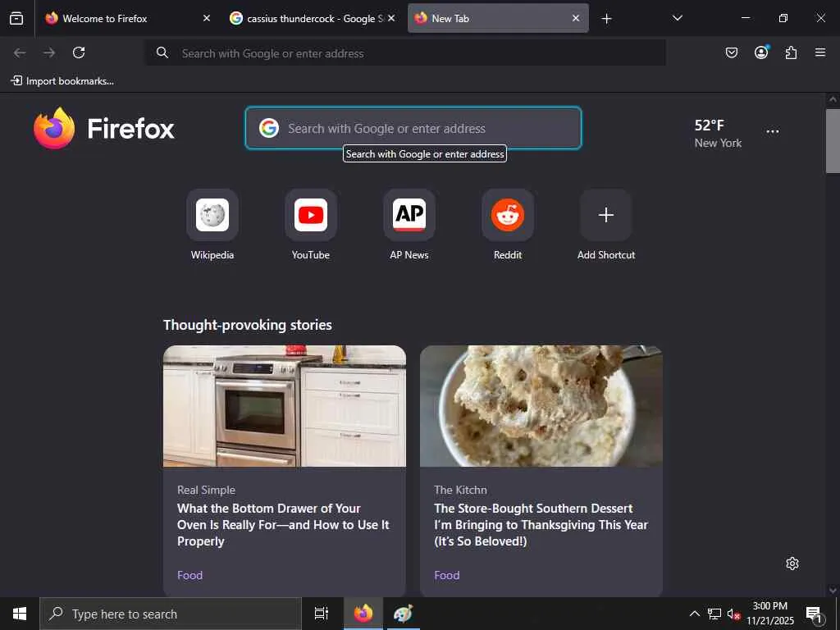Screen dimensions: 840x630
Task: Switch to the Welcome to Firefox tab
Action: tap(127, 18)
